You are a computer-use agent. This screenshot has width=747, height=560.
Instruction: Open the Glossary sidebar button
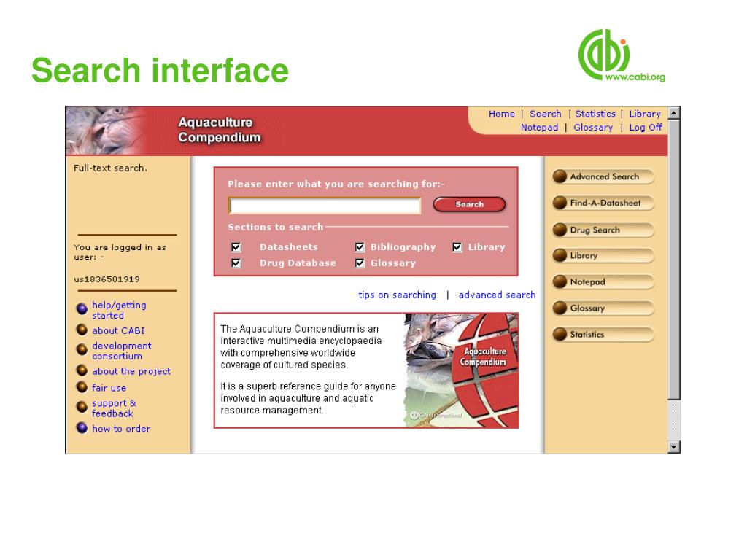pyautogui.click(x=603, y=308)
